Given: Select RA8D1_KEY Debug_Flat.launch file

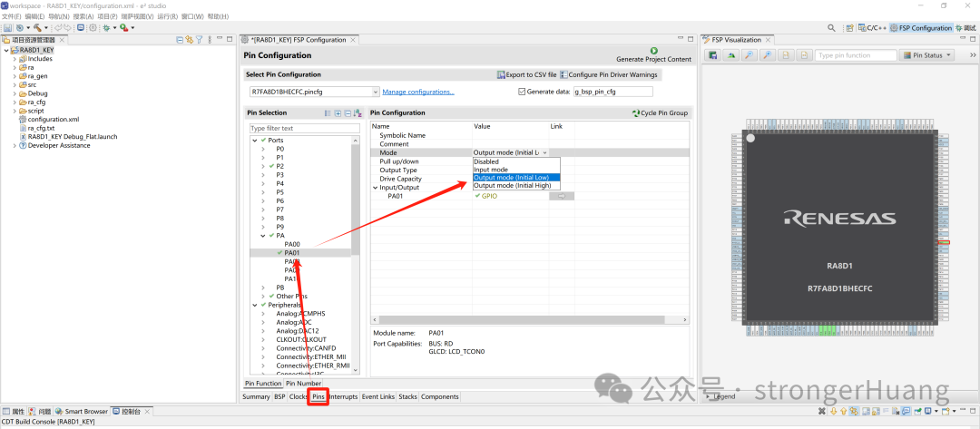Looking at the screenshot, I should pos(67,137).
